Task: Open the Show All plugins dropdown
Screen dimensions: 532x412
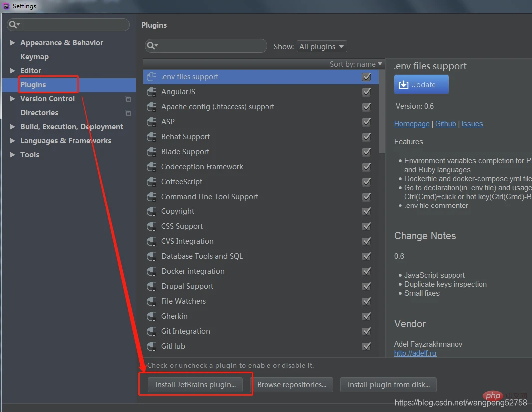Action: 322,47
